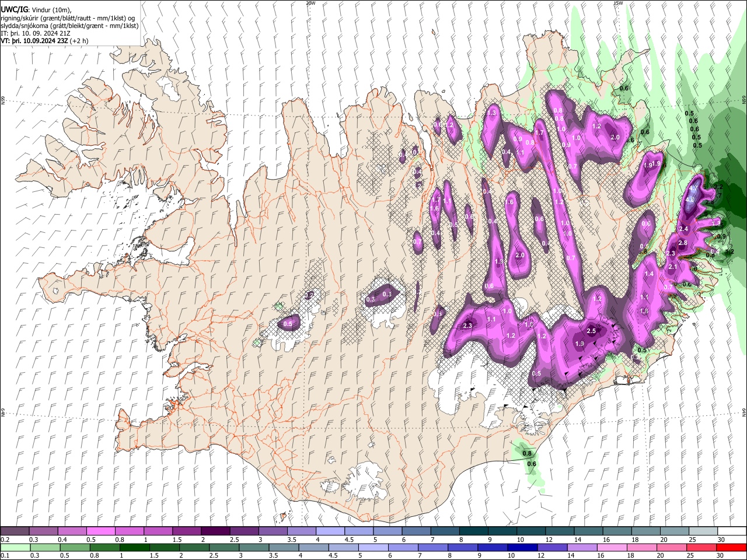This screenshot has height=560, width=747.
Task: Click the red 30 mm swatch in the rain legend
Action: 732,547
